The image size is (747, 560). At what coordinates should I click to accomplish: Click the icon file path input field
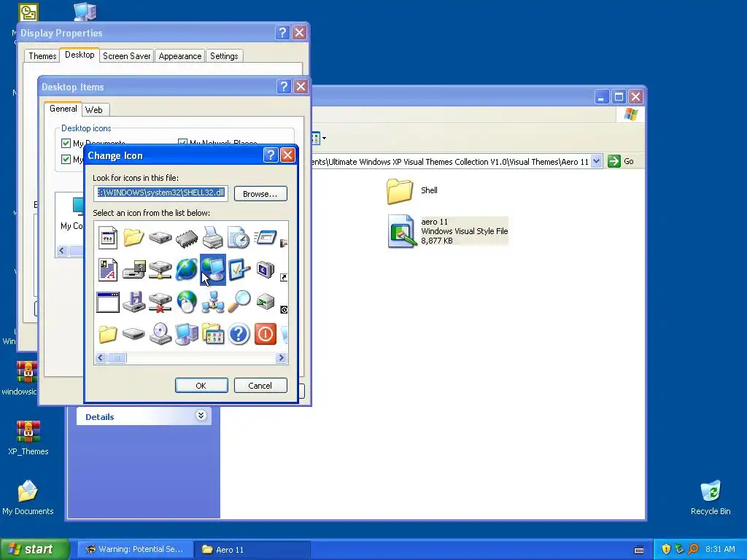(161, 192)
